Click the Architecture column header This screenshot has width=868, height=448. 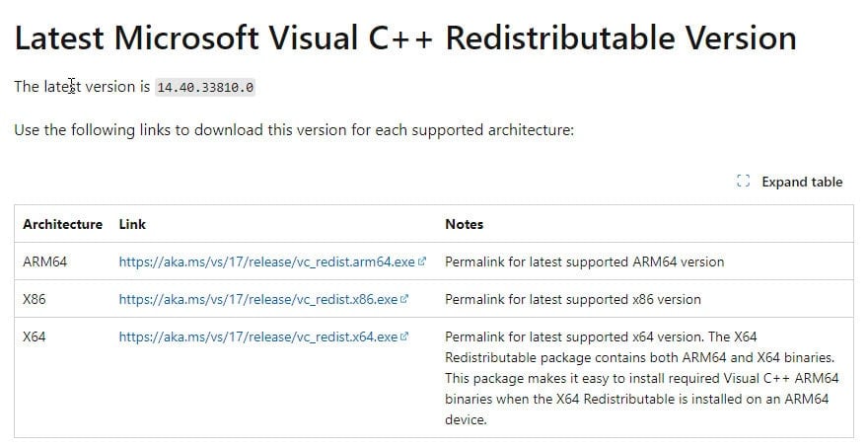[x=62, y=224]
